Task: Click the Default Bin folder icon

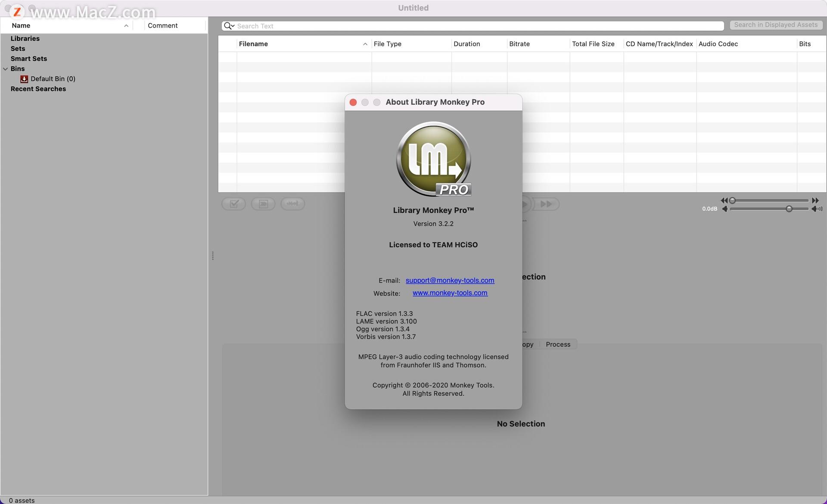Action: pos(23,78)
